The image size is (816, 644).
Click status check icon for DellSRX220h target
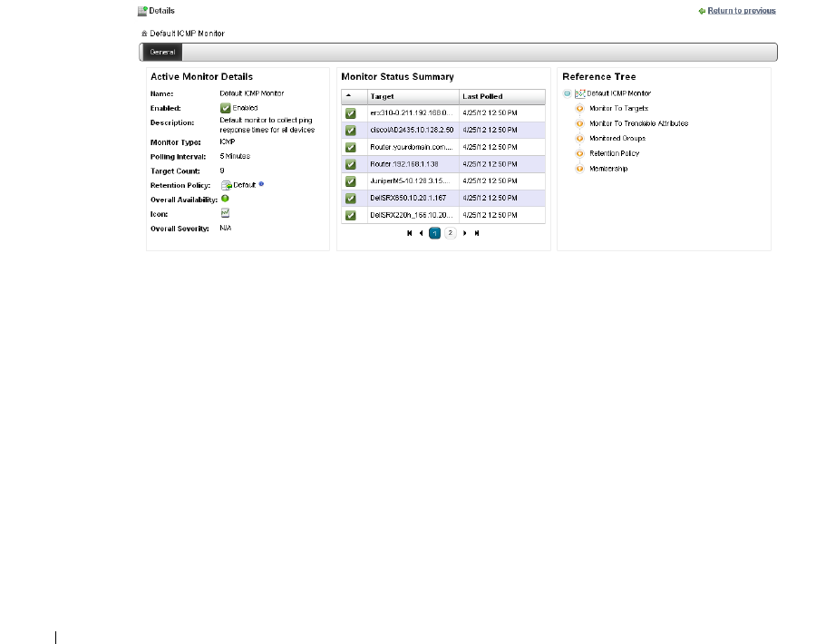click(351, 216)
